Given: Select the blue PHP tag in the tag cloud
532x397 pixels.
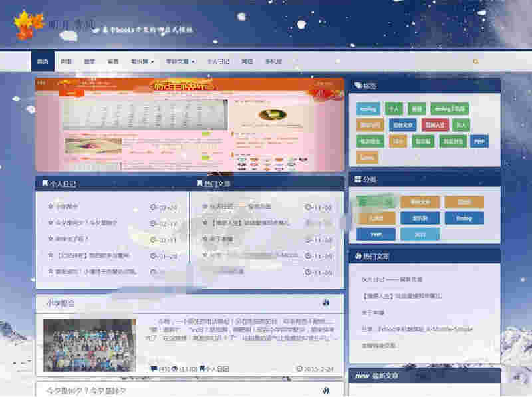Looking at the screenshot, I should [x=479, y=141].
